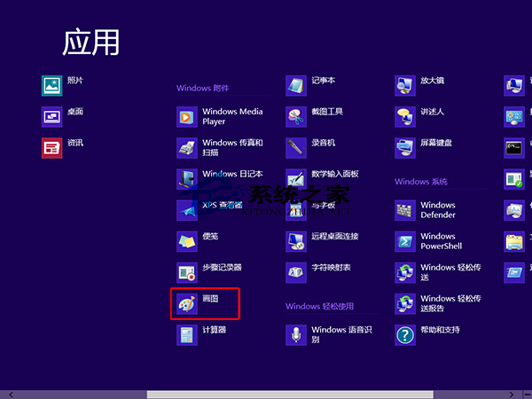
Task: Open Windows Media Player
Action: [187, 117]
